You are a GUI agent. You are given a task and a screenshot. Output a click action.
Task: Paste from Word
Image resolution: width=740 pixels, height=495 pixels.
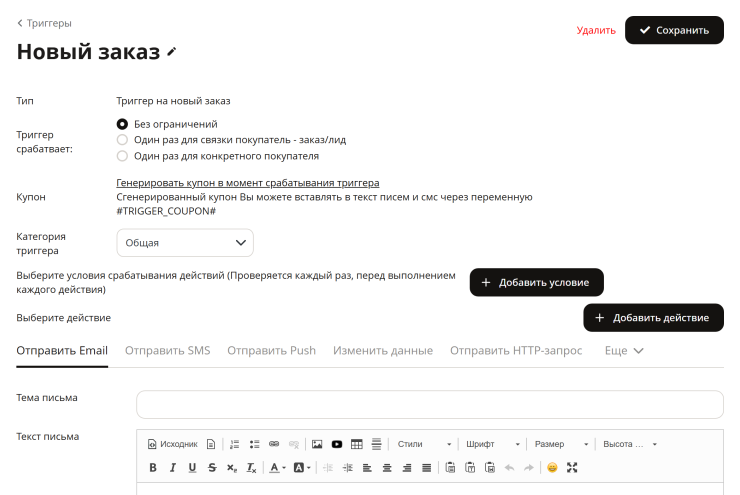pyautogui.click(x=490, y=468)
